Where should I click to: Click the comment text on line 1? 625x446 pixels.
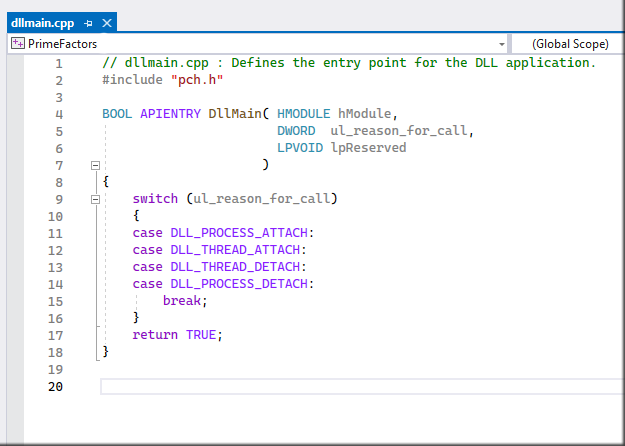pyautogui.click(x=349, y=63)
